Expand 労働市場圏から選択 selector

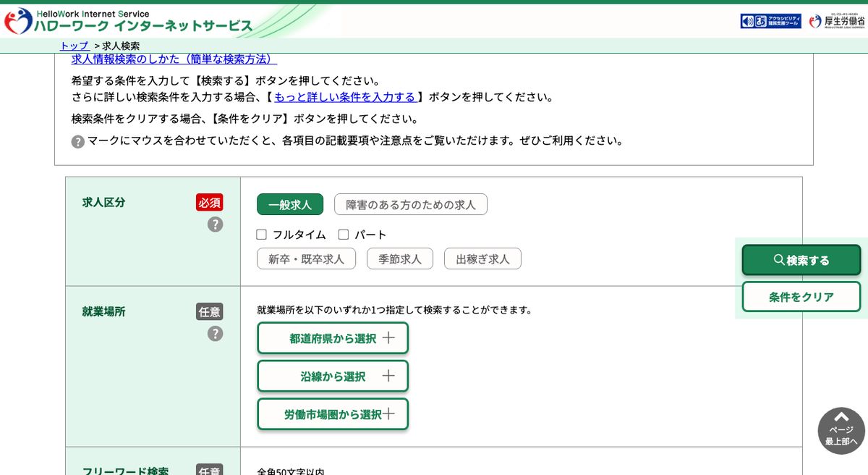pos(333,414)
